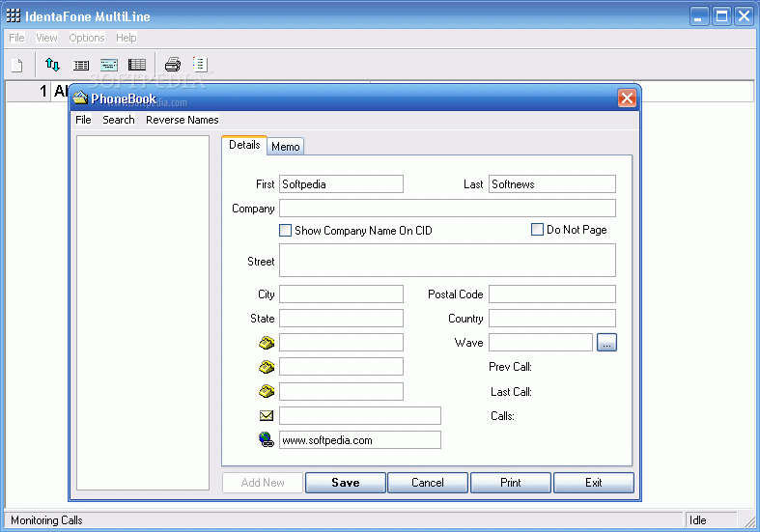Switch to the Memo tab
The height and width of the screenshot is (532, 760).
[286, 147]
